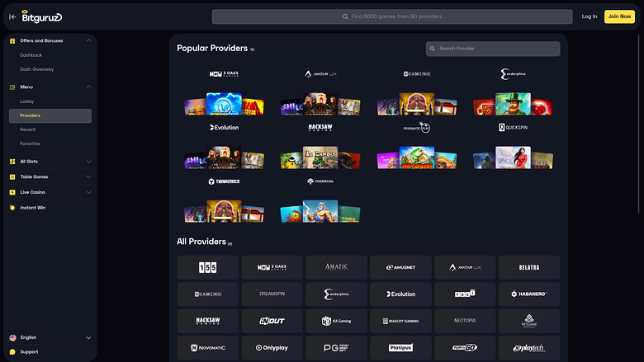Open the Belatra provider tile
This screenshot has width=644, height=362.
click(x=529, y=267)
